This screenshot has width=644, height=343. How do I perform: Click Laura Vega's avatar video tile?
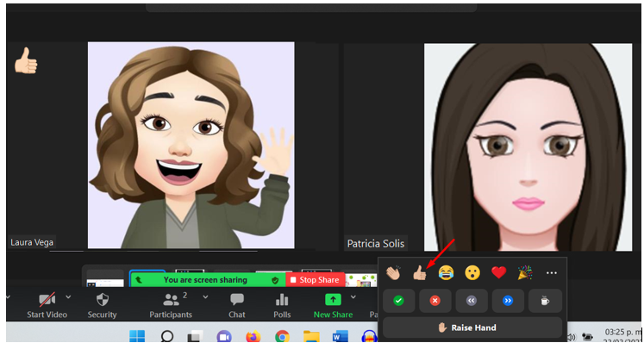191,145
